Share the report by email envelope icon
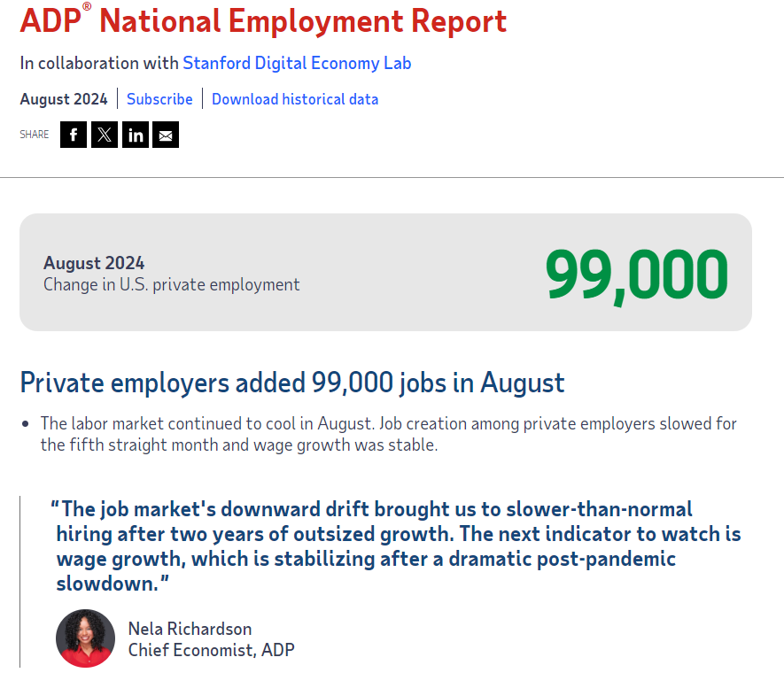 click(166, 135)
